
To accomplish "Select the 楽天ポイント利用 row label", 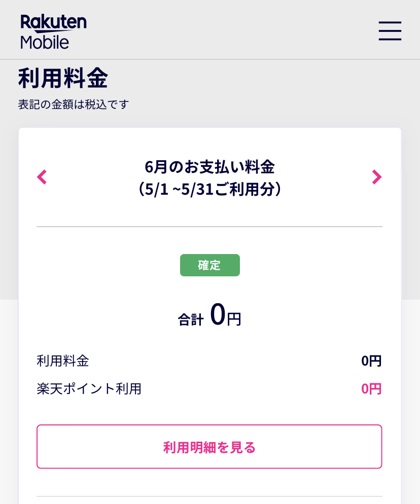I will point(89,389).
